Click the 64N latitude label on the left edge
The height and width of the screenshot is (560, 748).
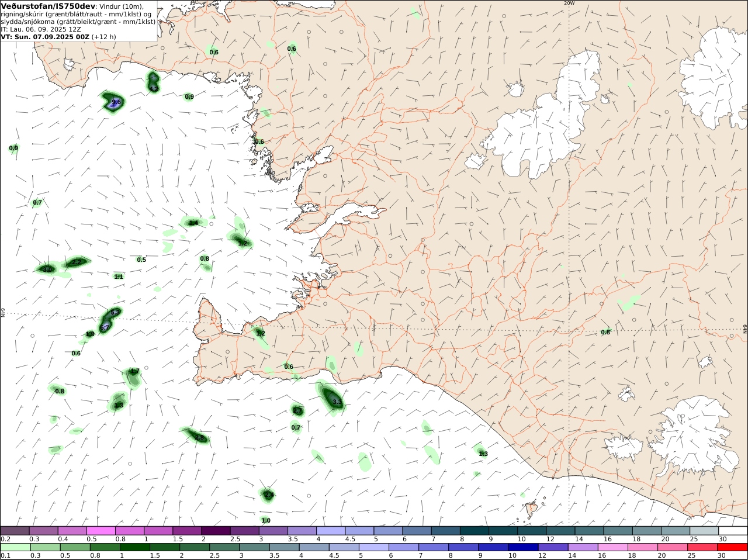pos(3,313)
